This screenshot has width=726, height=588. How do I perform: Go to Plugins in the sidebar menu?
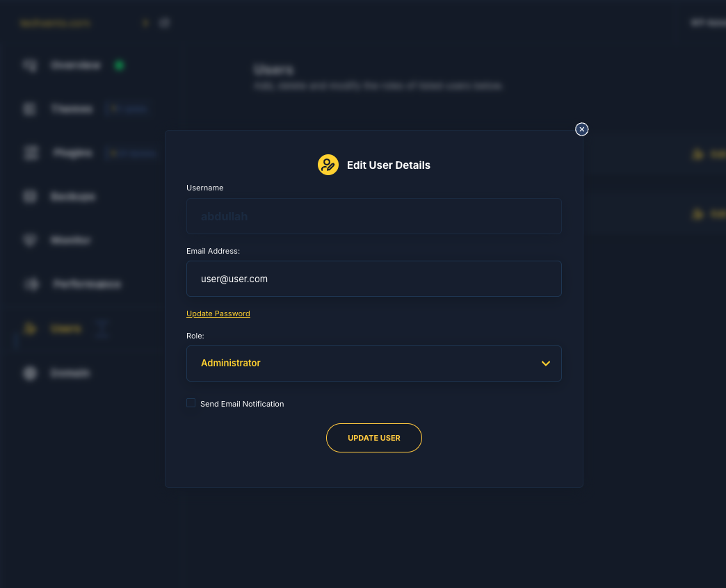(x=72, y=153)
